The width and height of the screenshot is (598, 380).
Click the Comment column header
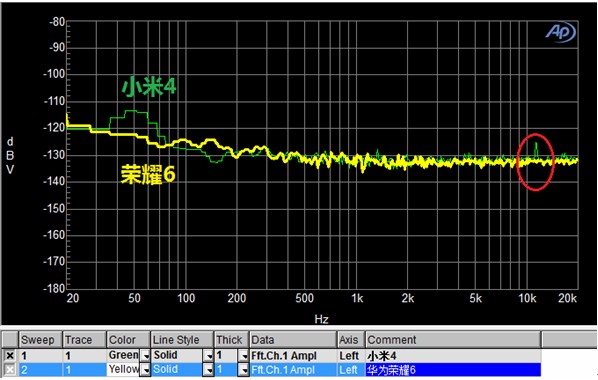453,340
